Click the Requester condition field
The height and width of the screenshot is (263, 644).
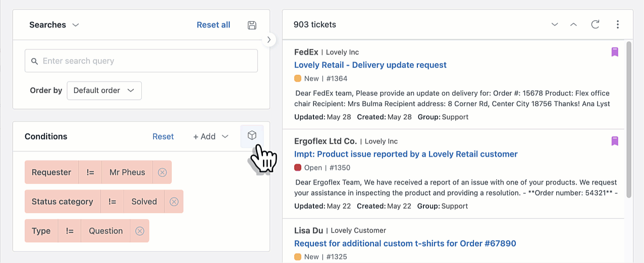51,172
